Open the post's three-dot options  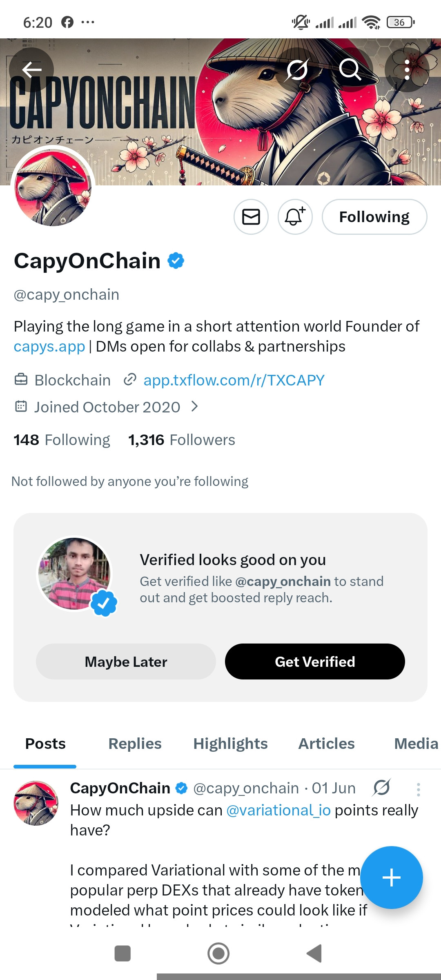pyautogui.click(x=418, y=789)
